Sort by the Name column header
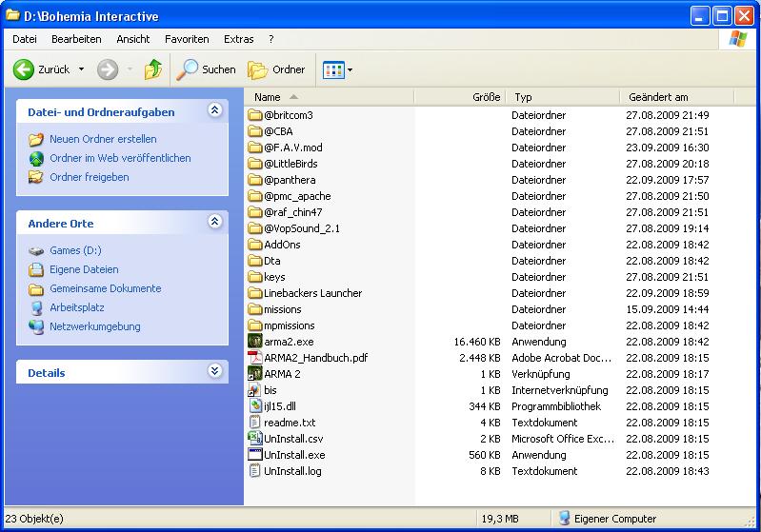Image resolution: width=761 pixels, height=532 pixels. pos(330,97)
